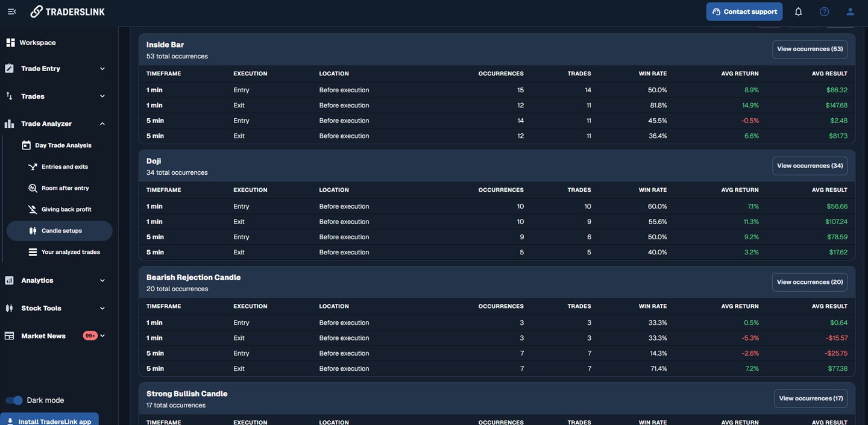Screen dimensions: 868x425
Task: View occurrences (20) for Bearish Rejection Candle
Action: (810, 282)
